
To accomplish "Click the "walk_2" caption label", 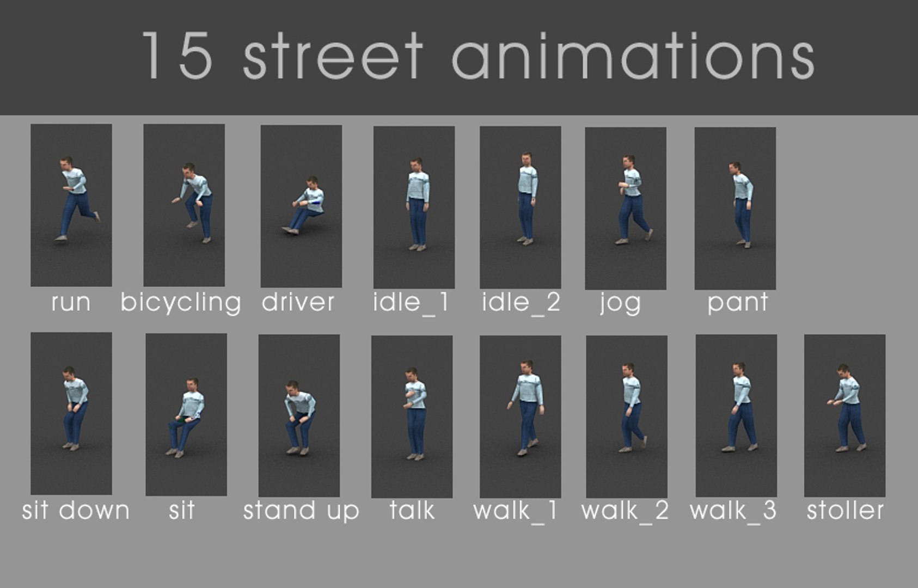I will click(x=625, y=511).
